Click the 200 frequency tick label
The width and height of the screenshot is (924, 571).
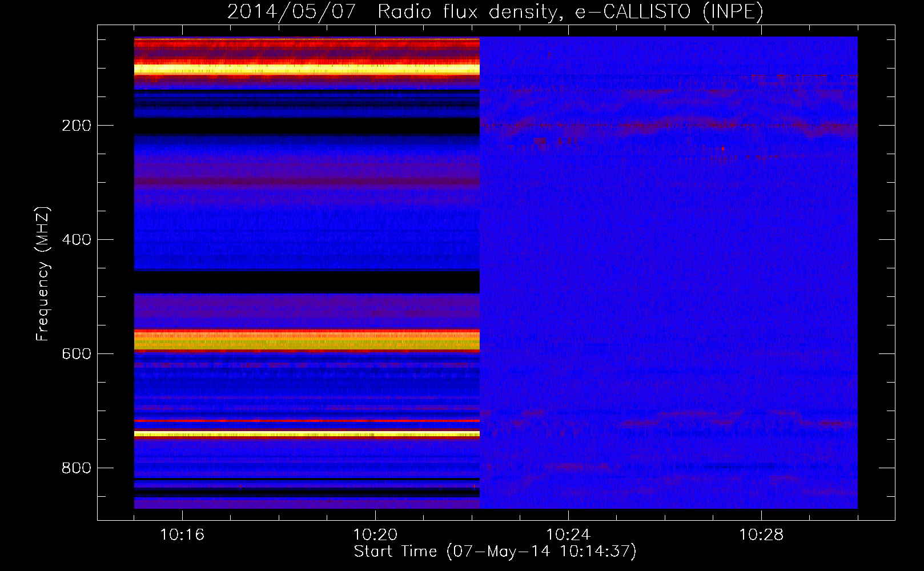[x=77, y=126]
